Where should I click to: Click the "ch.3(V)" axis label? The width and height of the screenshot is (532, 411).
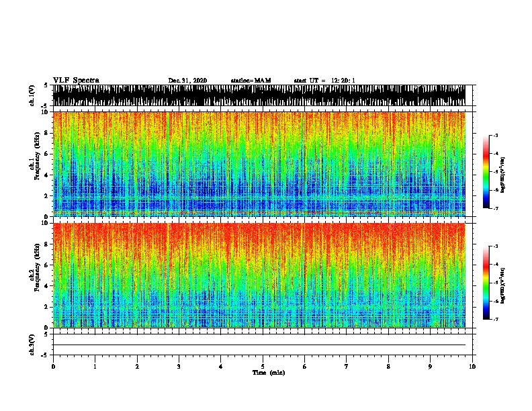pyautogui.click(x=32, y=345)
